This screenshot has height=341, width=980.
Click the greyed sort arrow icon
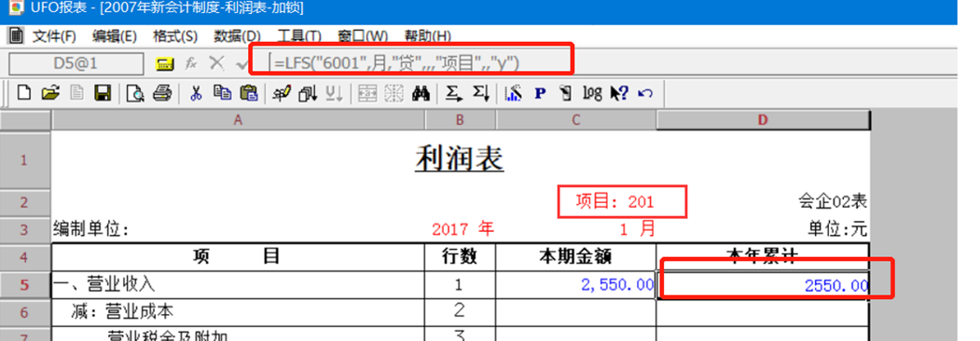335,94
